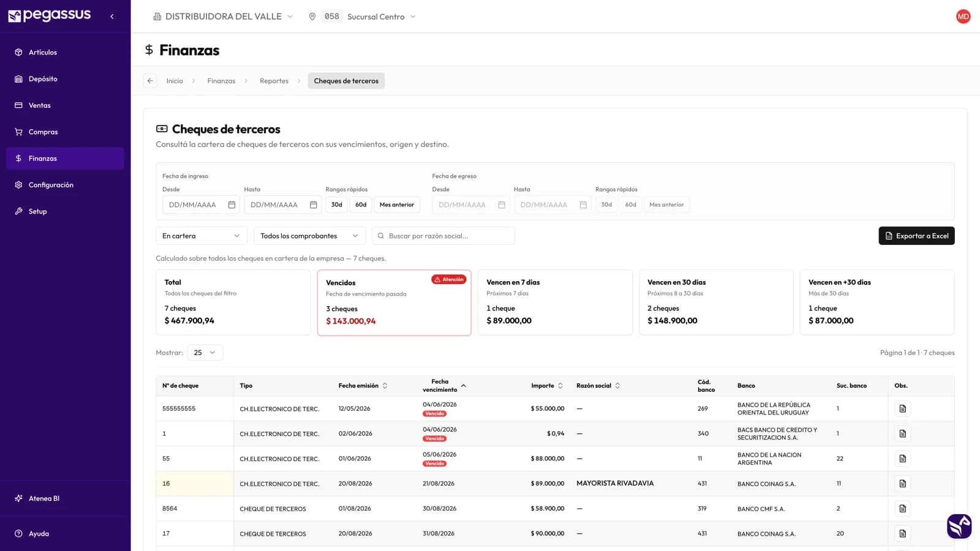Export the cheque list to Excel
Image resolution: width=980 pixels, height=551 pixels.
pyautogui.click(x=916, y=236)
